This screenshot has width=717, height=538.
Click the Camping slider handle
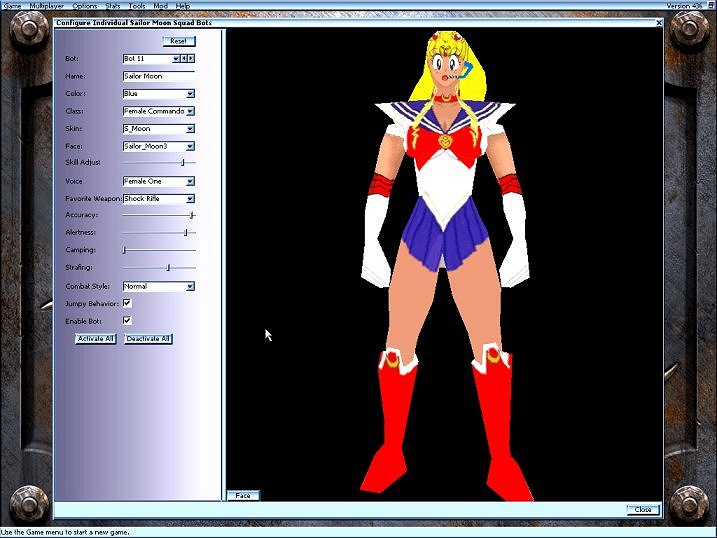tap(124, 250)
